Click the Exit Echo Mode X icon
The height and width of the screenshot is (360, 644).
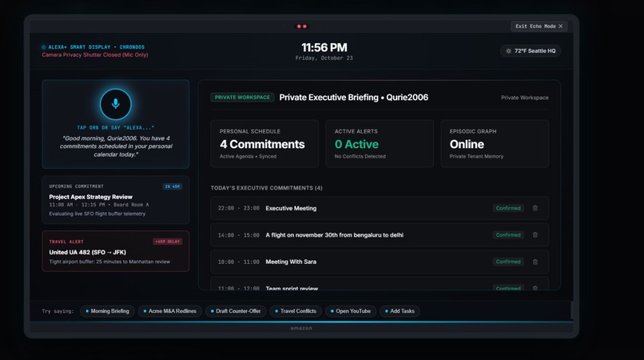click(561, 26)
